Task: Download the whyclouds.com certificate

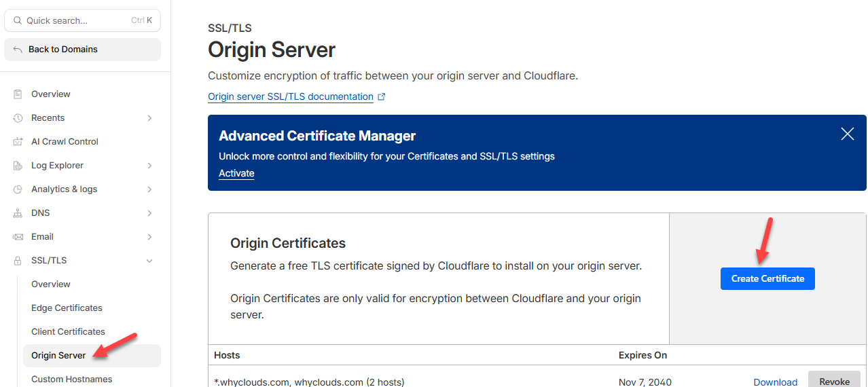Action: 776,382
